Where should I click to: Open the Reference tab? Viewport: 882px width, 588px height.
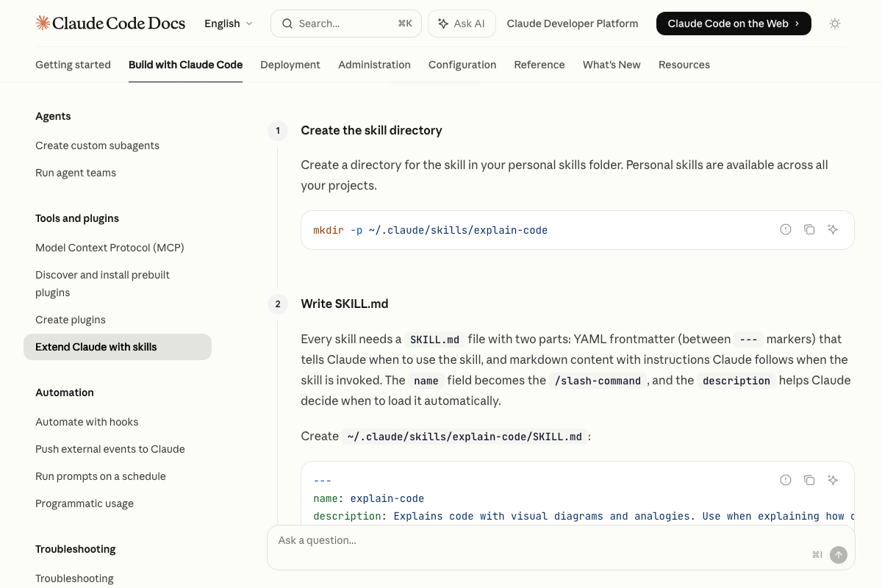click(x=539, y=65)
